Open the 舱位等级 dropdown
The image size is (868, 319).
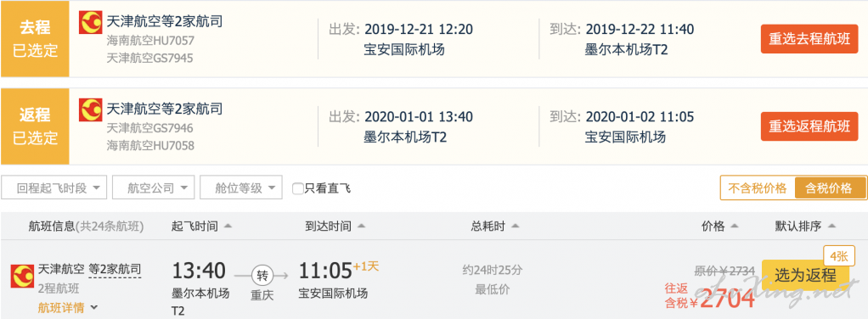241,188
